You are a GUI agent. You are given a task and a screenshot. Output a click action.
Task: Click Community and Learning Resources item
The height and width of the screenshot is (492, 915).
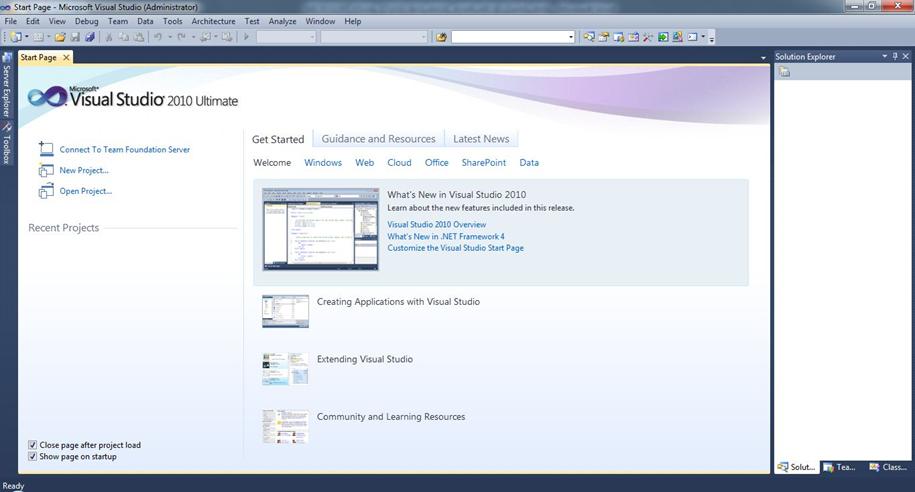coord(391,417)
